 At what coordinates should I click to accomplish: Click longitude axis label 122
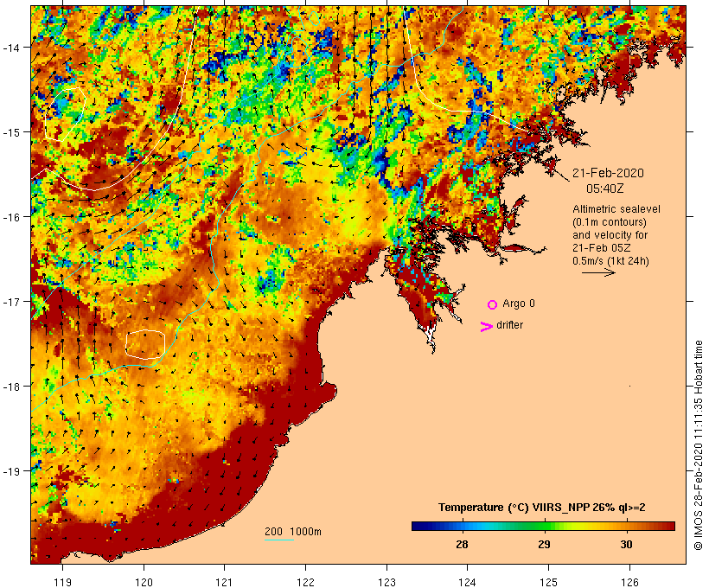(x=306, y=582)
